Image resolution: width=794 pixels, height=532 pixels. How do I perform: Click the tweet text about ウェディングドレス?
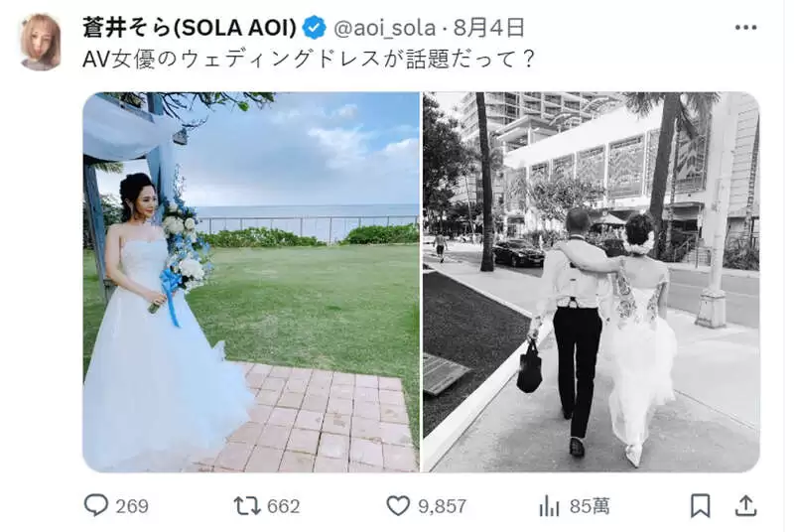[309, 60]
